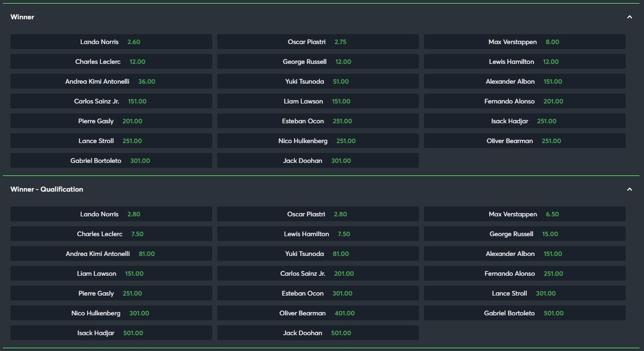Pick Max Verstappen to win at 8.00
644x351 pixels.
click(x=524, y=42)
